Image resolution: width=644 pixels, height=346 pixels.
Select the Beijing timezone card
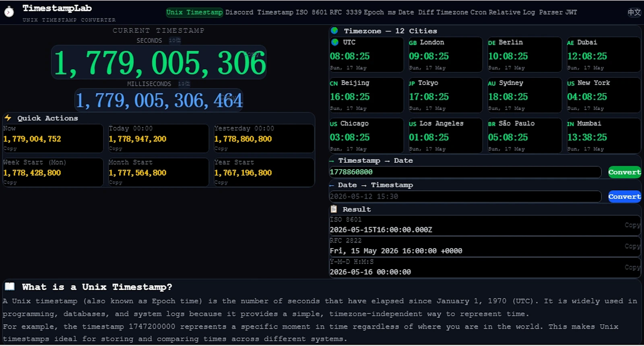point(366,95)
